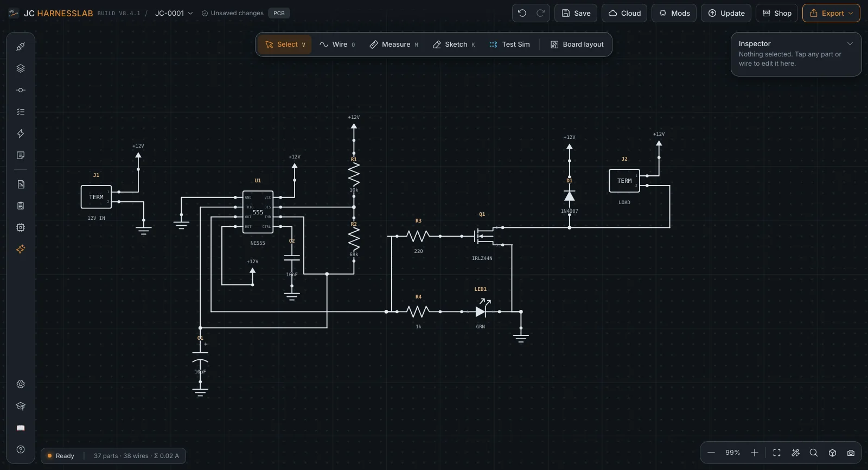Select the NE555 timer chip U1
This screenshot has height=470, width=868.
coord(258,212)
